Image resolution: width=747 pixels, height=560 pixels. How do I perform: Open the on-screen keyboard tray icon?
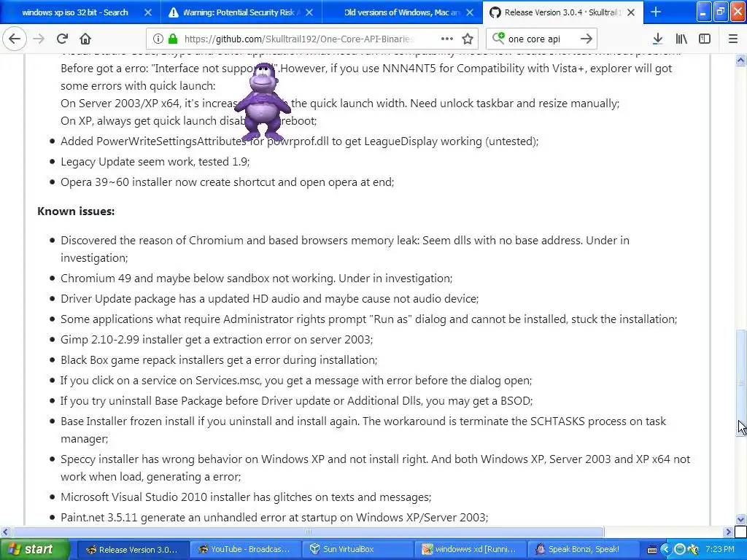(x=651, y=550)
